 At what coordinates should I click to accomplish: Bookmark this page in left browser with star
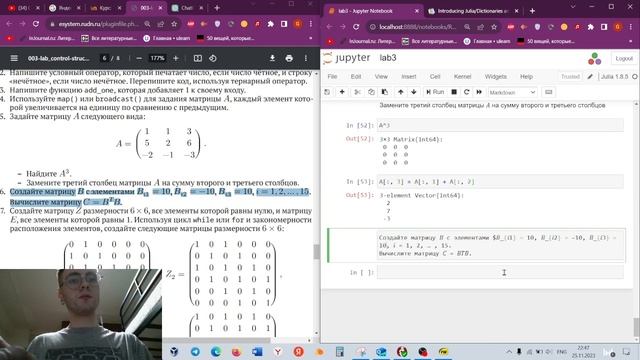click(174, 24)
